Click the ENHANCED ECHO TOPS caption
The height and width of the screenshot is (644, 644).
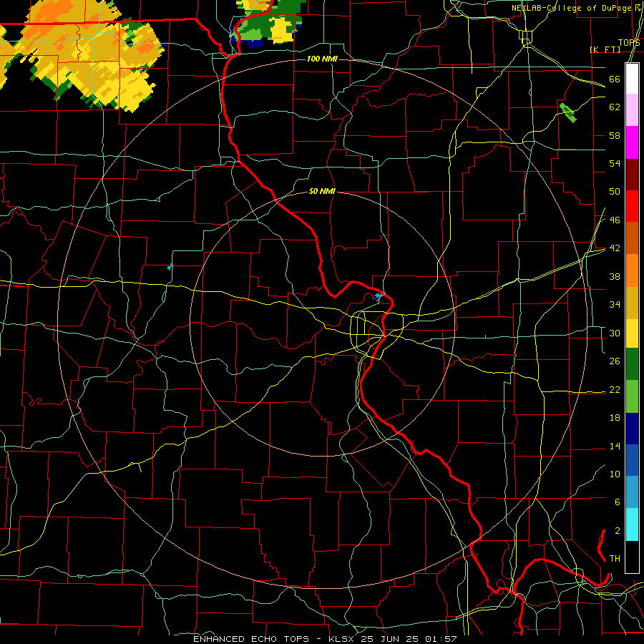coord(251,639)
